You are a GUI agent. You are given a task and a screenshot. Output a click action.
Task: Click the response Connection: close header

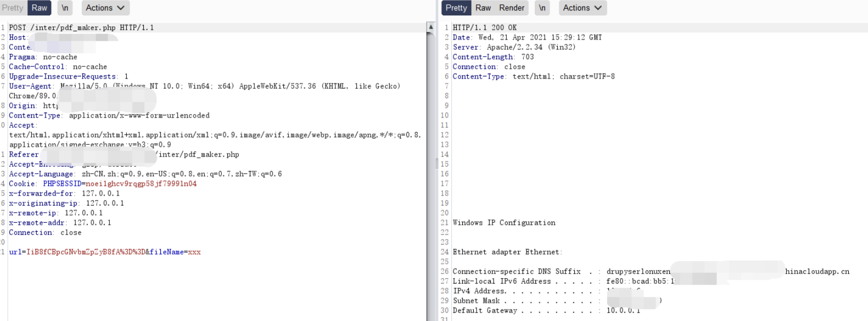(x=489, y=67)
